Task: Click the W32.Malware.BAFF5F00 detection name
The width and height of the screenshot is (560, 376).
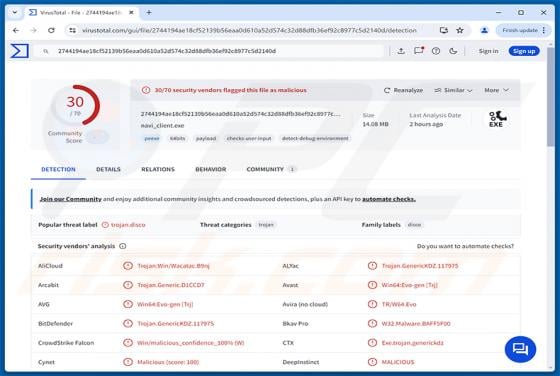Action: click(x=416, y=324)
